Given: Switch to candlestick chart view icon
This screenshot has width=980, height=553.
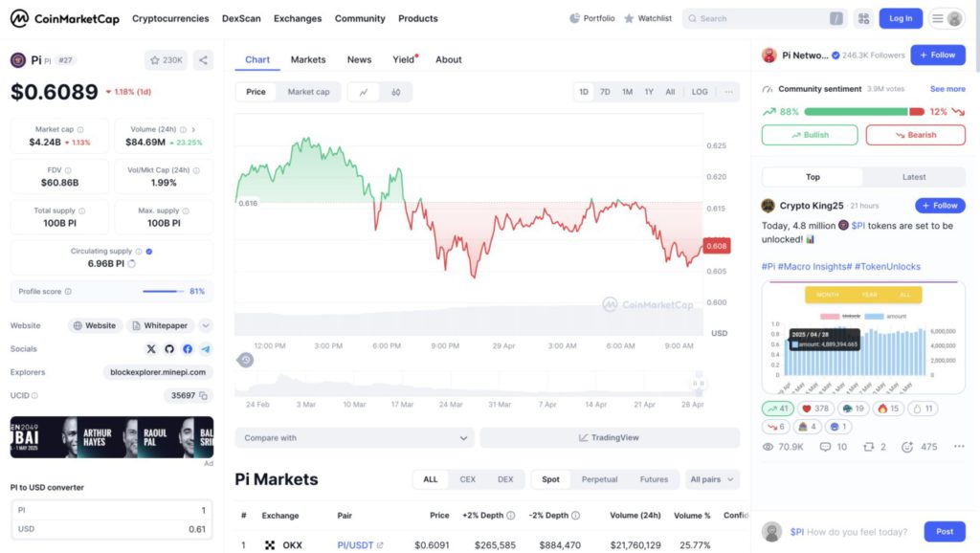Looking at the screenshot, I should 395,92.
